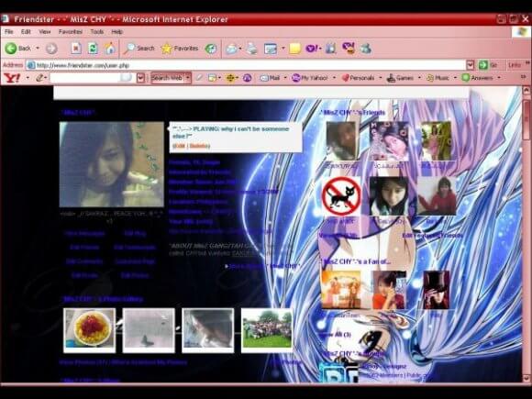
Task: Open Yahoo Answers toolbar button
Action: point(477,78)
